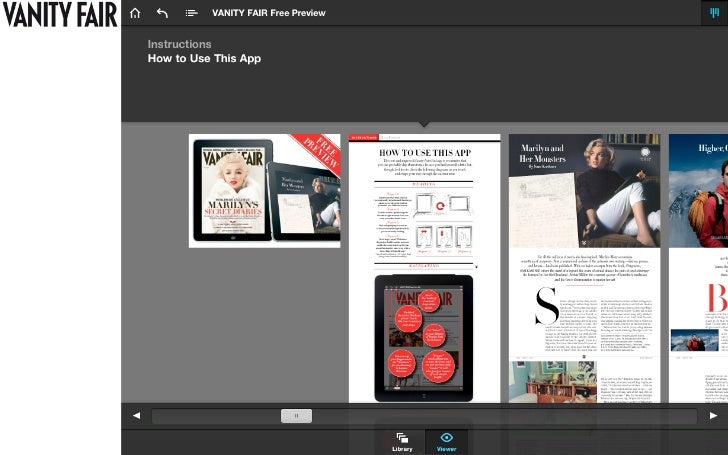Open the Library tab

click(402, 442)
